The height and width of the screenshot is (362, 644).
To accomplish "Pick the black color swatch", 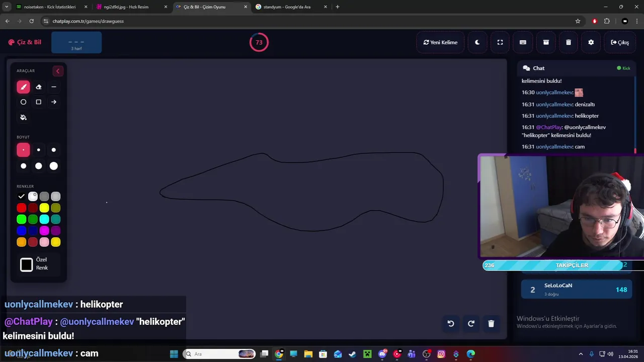I will (21, 197).
